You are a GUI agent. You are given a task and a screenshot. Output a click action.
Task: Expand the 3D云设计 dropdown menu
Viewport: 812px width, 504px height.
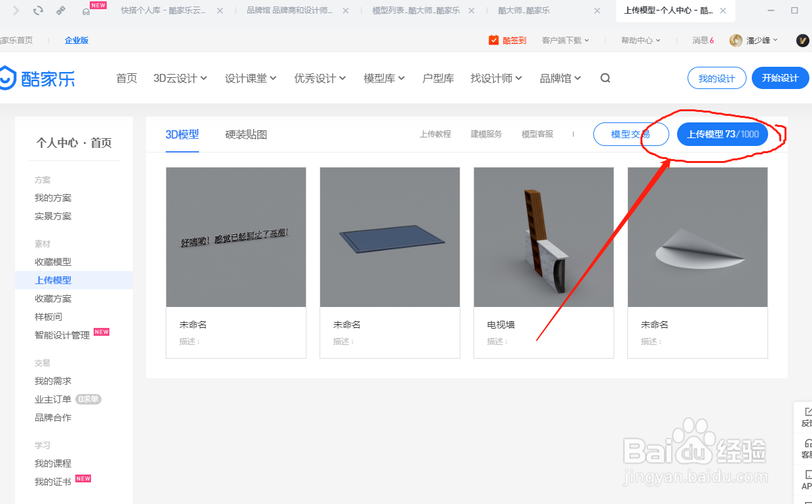(x=180, y=78)
